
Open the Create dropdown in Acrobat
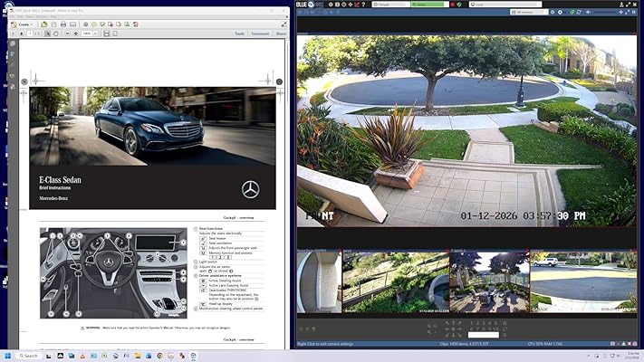tap(24, 24)
